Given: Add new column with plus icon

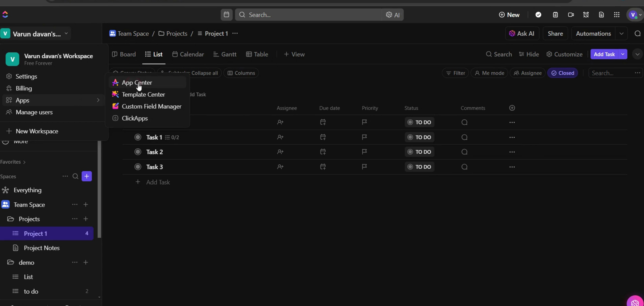Looking at the screenshot, I should (x=512, y=108).
